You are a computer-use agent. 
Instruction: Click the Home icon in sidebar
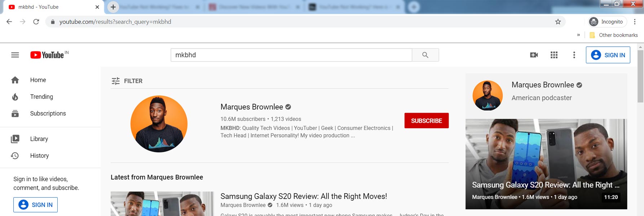15,80
